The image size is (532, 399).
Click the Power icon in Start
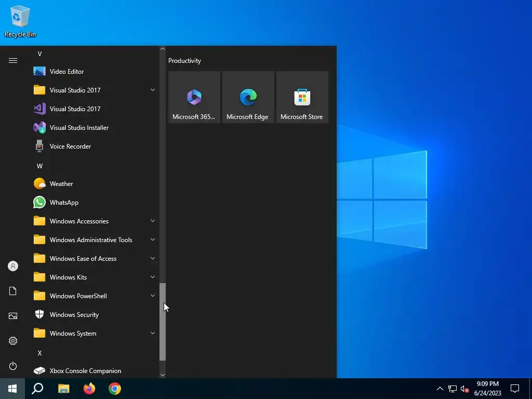point(13,366)
